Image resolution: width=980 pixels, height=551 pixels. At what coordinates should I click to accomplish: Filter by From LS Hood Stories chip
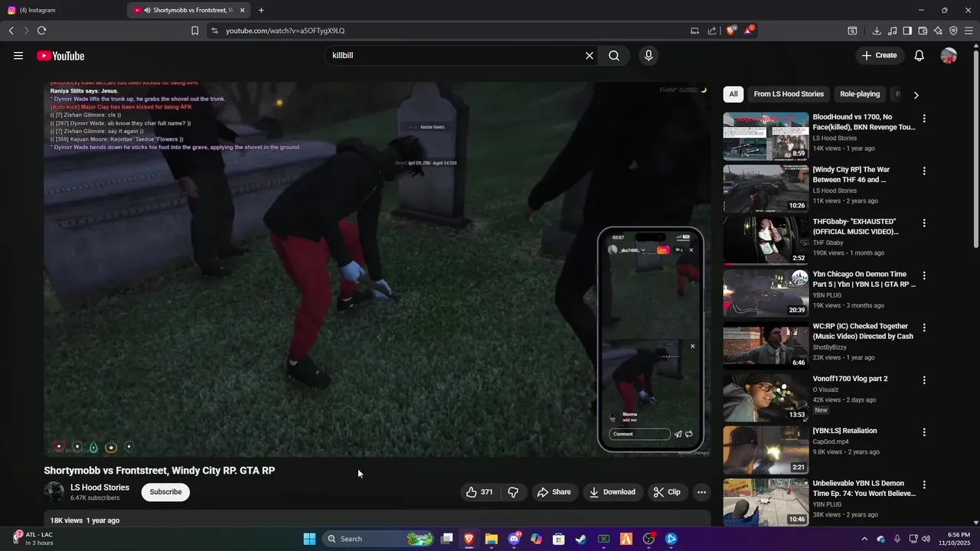point(789,94)
